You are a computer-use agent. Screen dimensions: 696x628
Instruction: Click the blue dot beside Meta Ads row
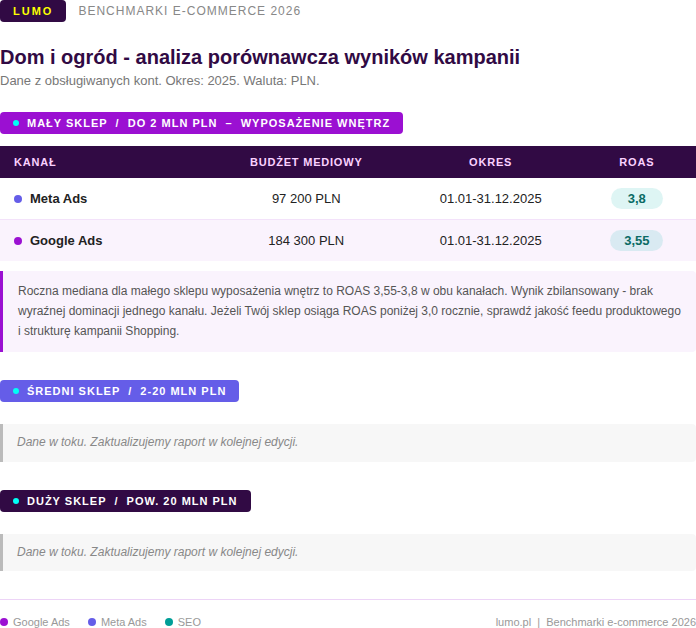click(x=18, y=199)
